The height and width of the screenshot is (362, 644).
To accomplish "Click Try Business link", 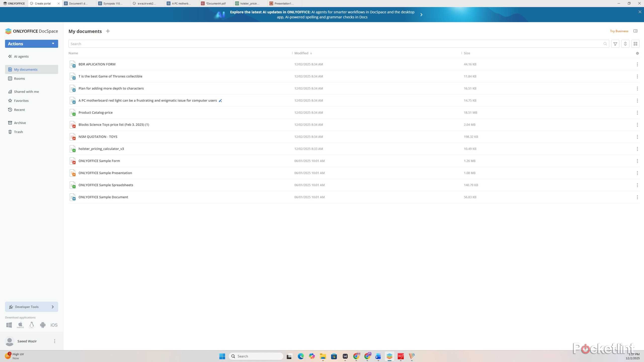I will tap(619, 31).
